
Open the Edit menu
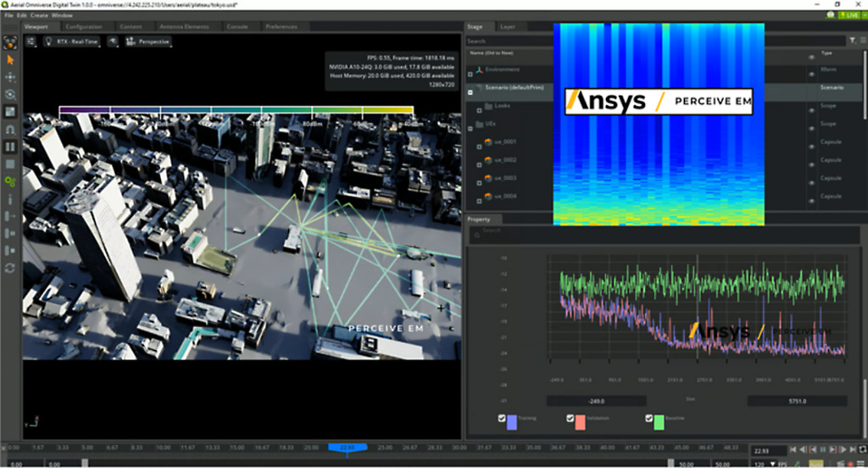[x=21, y=15]
